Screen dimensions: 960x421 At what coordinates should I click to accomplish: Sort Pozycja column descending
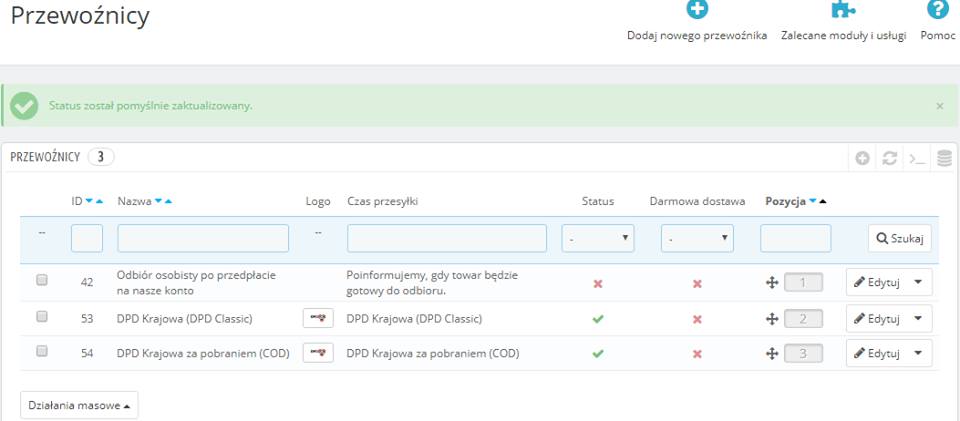(x=813, y=201)
